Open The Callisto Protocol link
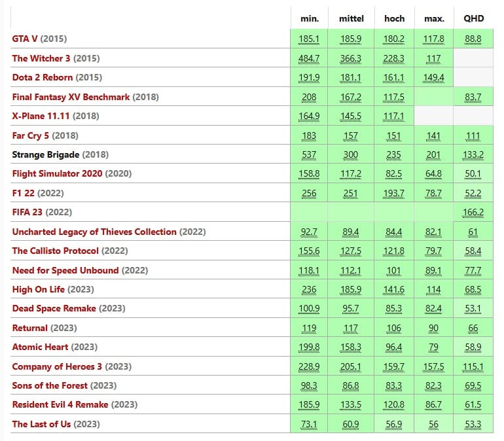Viewport: 504px width, 441px height. pos(55,251)
